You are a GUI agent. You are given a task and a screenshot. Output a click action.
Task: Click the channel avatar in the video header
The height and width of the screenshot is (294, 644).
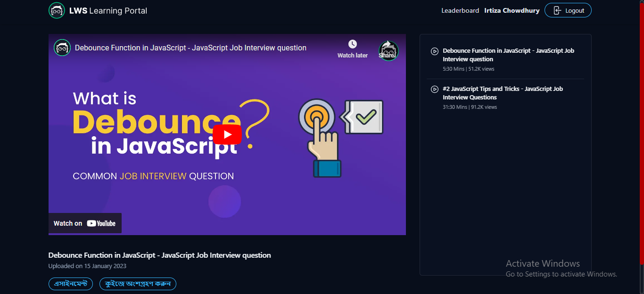(x=62, y=48)
